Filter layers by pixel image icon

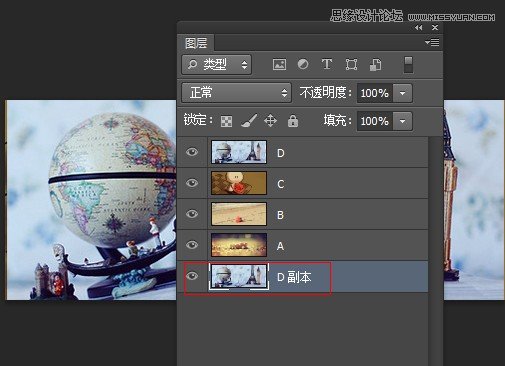pos(279,64)
